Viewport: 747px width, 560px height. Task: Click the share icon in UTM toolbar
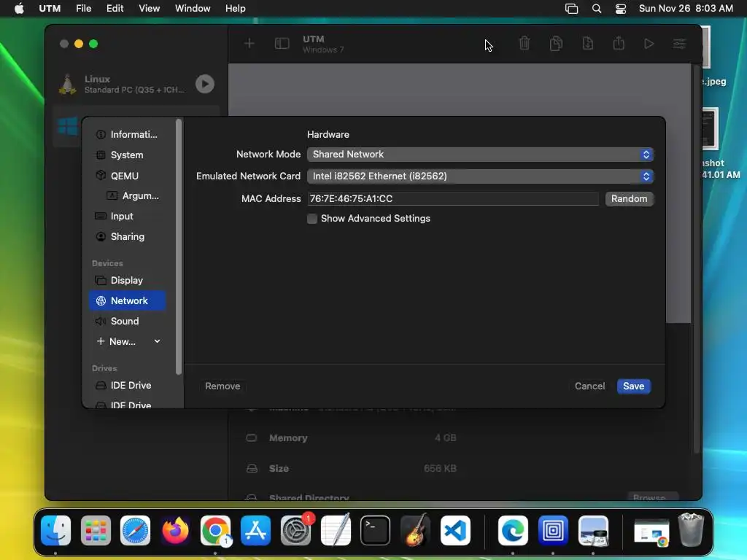click(x=619, y=44)
